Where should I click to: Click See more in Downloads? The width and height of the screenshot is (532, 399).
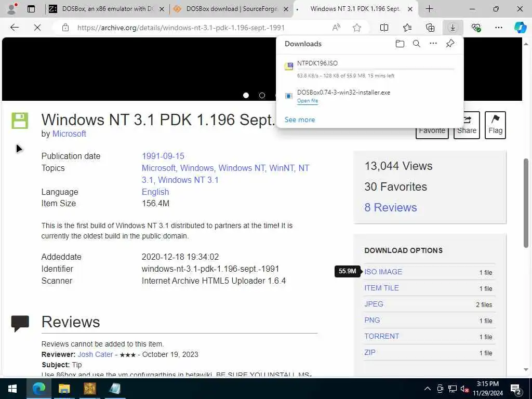[300, 120]
